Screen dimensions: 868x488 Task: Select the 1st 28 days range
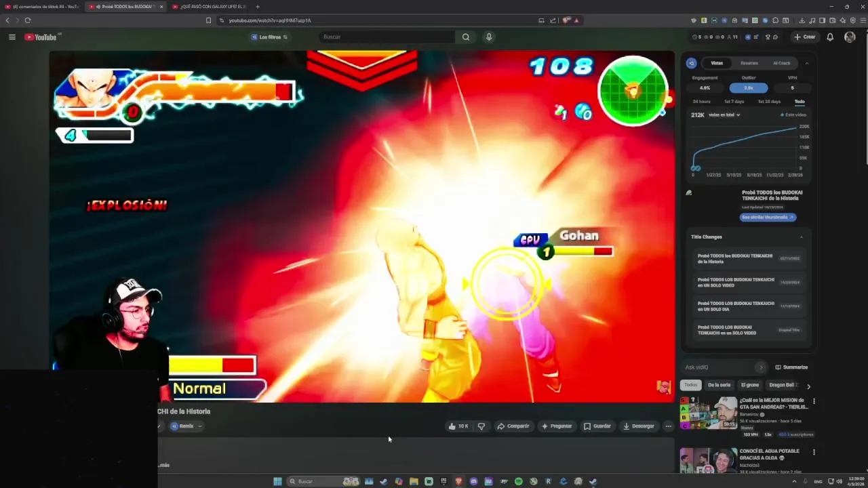click(x=769, y=102)
